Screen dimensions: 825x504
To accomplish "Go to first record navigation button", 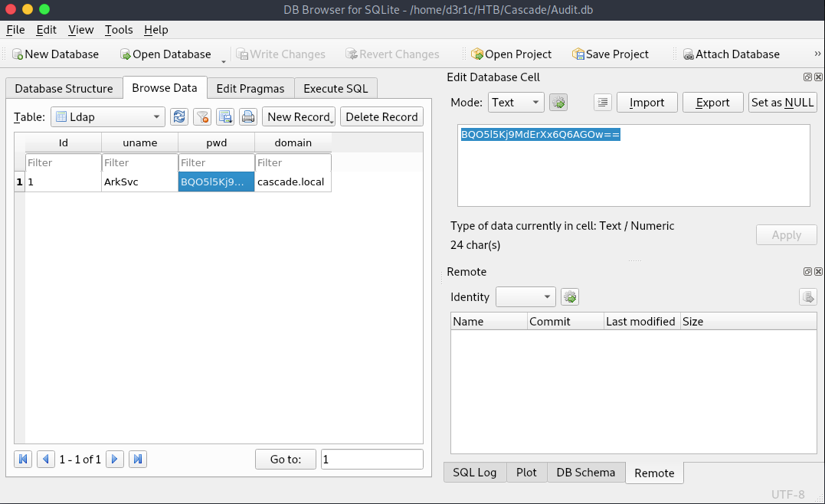I will coord(23,460).
